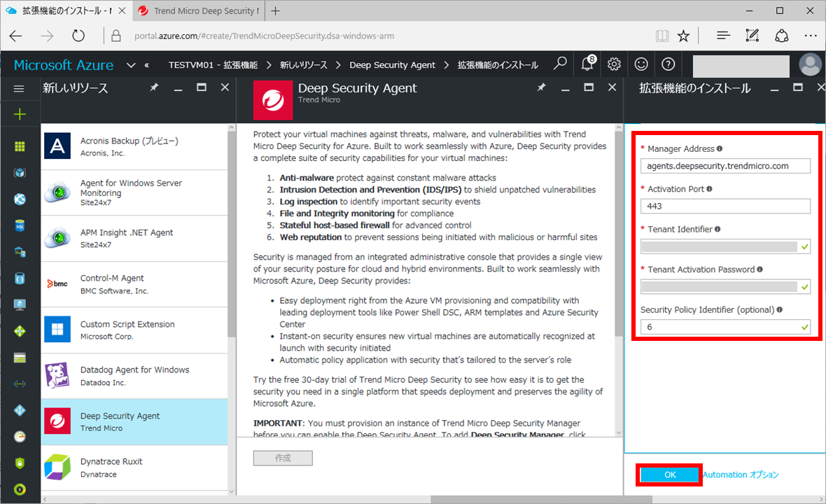
Task: Open the portal settings gear
Action: [x=614, y=64]
